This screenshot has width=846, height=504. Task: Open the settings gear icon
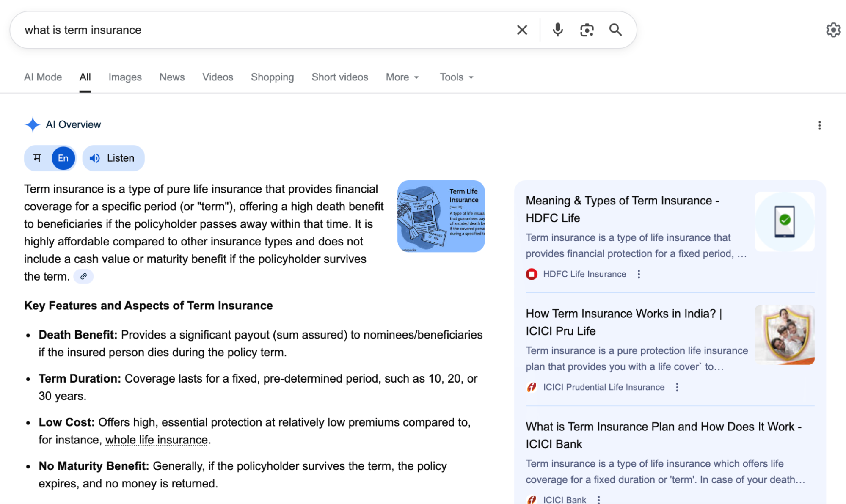tap(833, 30)
